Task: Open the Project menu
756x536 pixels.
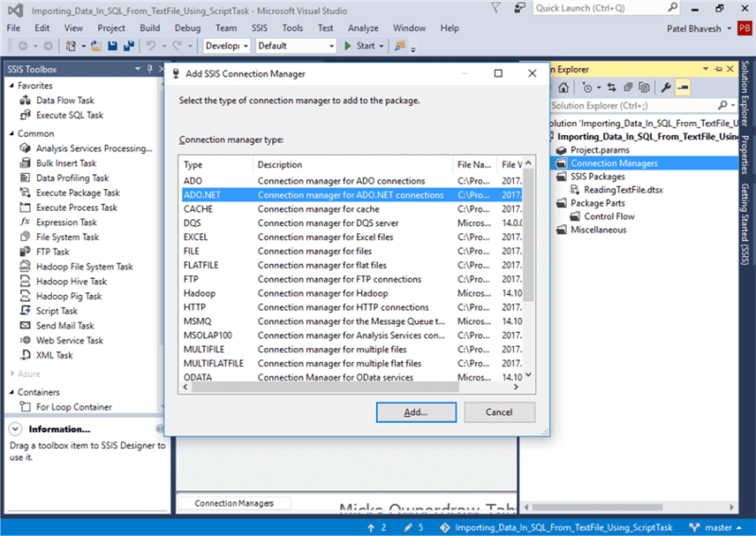Action: [112, 28]
